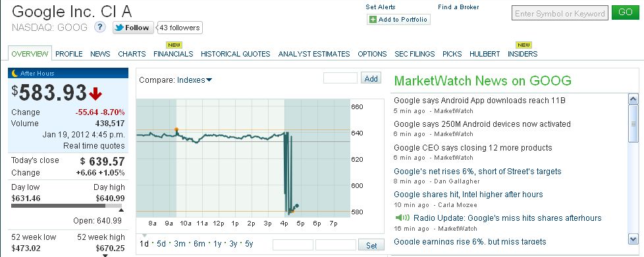This screenshot has height=257, width=644.
Task: Click the Twitter Follow button
Action: (133, 28)
